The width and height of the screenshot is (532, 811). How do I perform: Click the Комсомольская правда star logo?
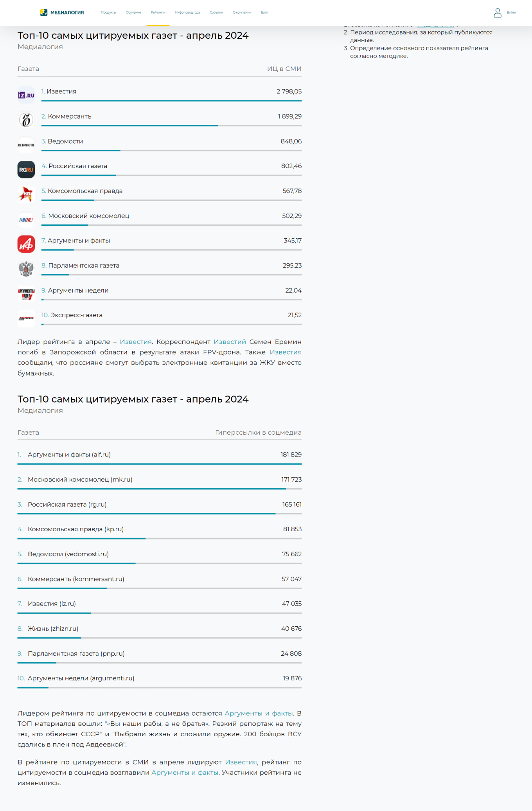(26, 194)
